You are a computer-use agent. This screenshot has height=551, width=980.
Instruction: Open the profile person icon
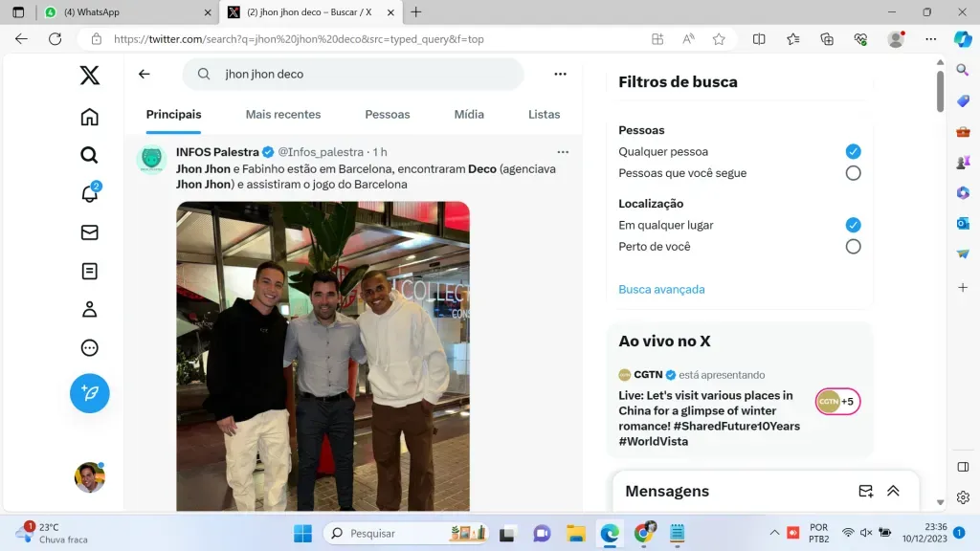click(89, 309)
